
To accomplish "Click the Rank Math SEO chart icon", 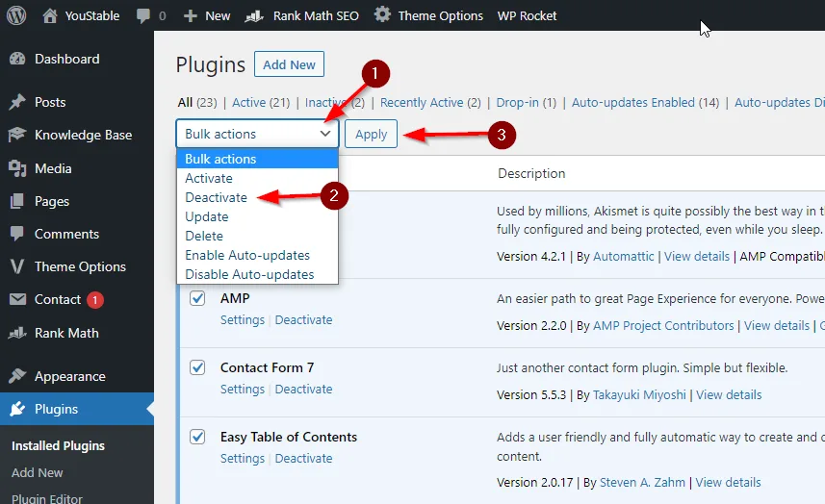I will pyautogui.click(x=254, y=16).
